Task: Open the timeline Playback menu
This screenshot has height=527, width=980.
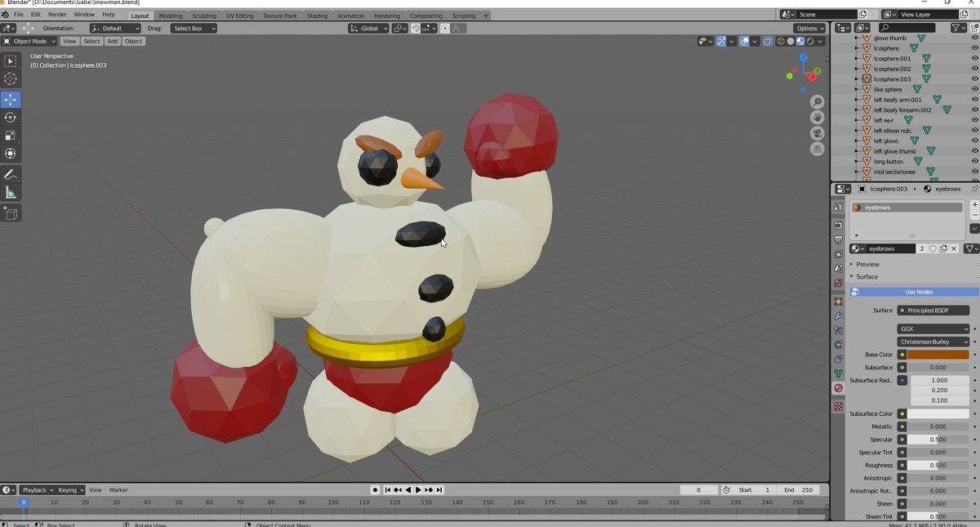Action: pyautogui.click(x=38, y=489)
